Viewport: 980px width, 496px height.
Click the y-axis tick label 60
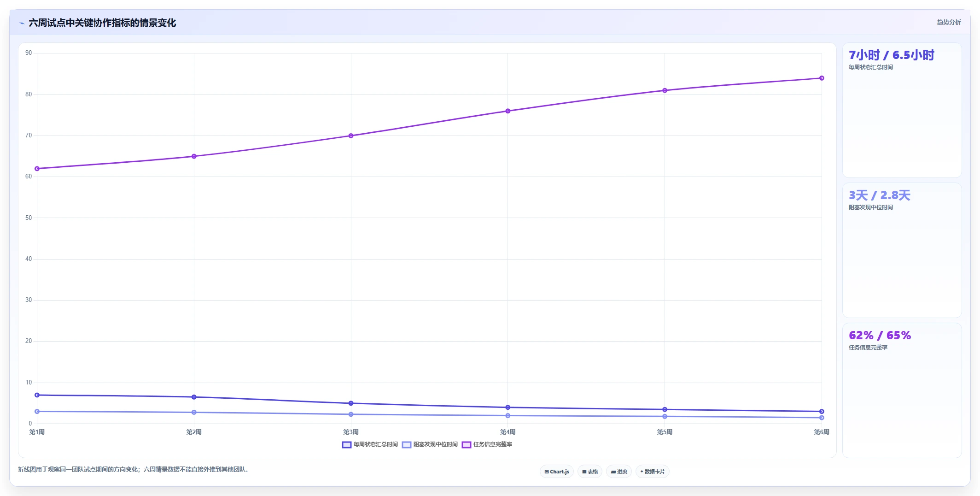coord(29,177)
